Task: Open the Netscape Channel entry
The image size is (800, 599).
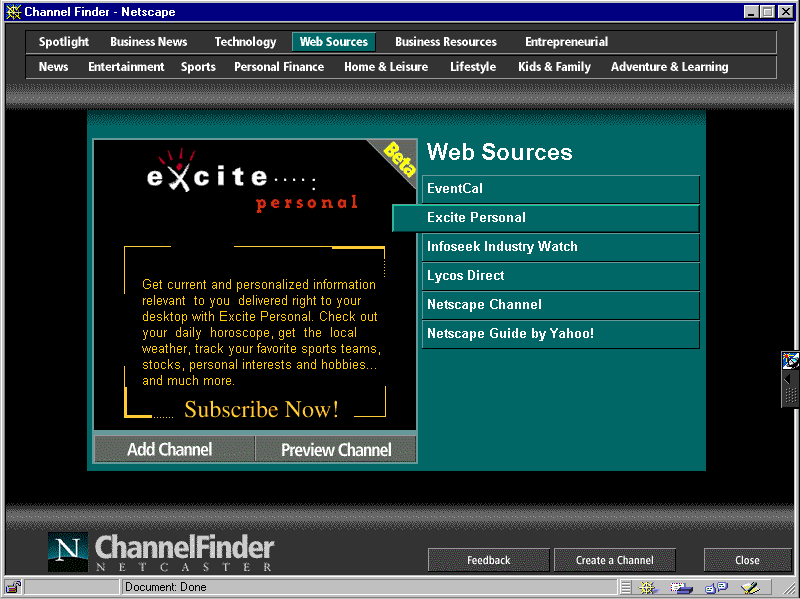Action: 561,305
